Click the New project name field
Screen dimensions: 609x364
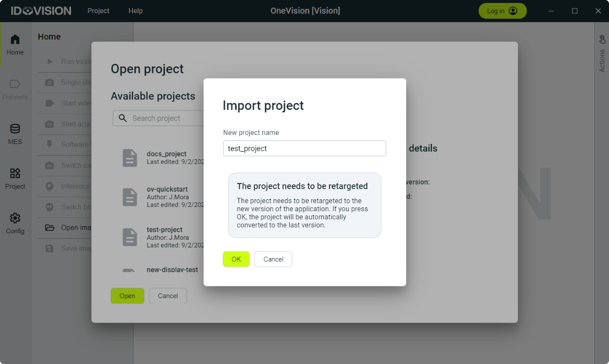(x=304, y=149)
